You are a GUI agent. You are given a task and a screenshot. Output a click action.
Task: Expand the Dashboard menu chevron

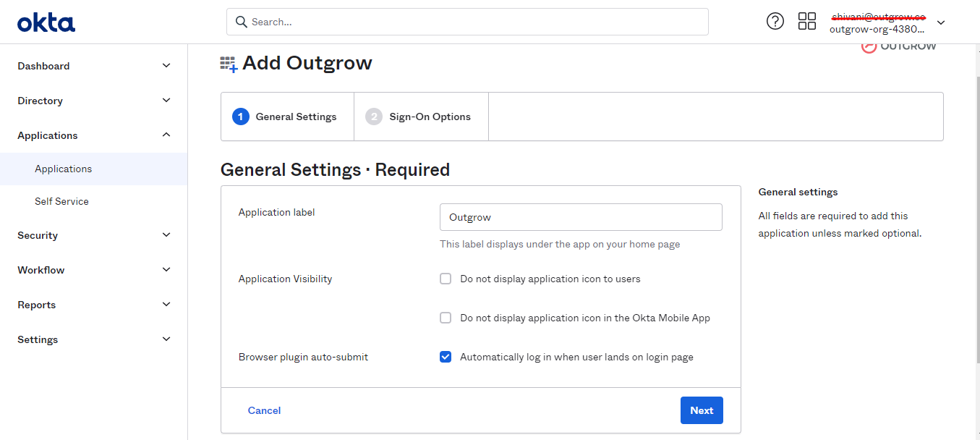tap(166, 66)
